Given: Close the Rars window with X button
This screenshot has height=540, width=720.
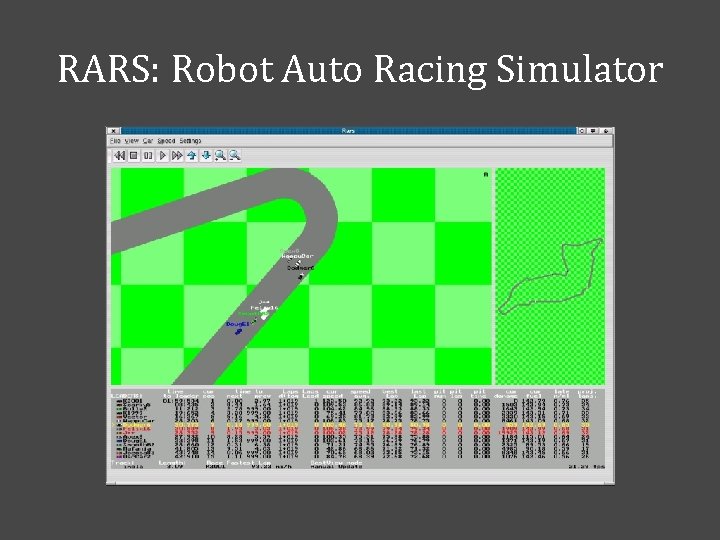Looking at the screenshot, I should click(x=114, y=131).
